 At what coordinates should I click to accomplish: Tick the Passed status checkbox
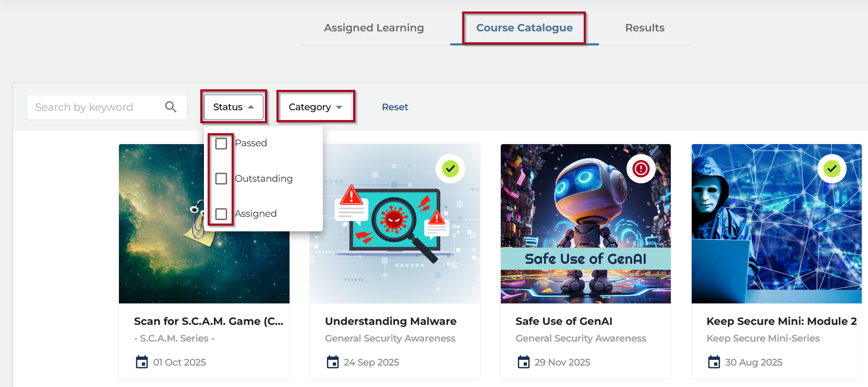pos(221,143)
